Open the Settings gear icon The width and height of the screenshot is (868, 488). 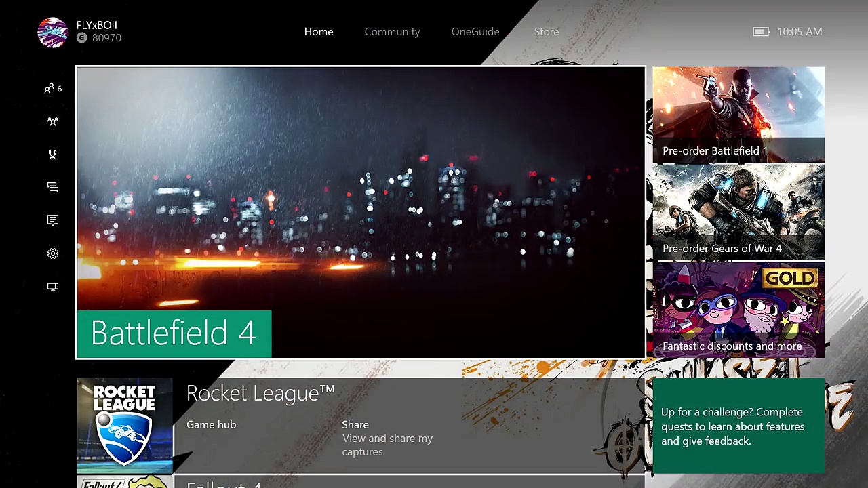(x=53, y=253)
